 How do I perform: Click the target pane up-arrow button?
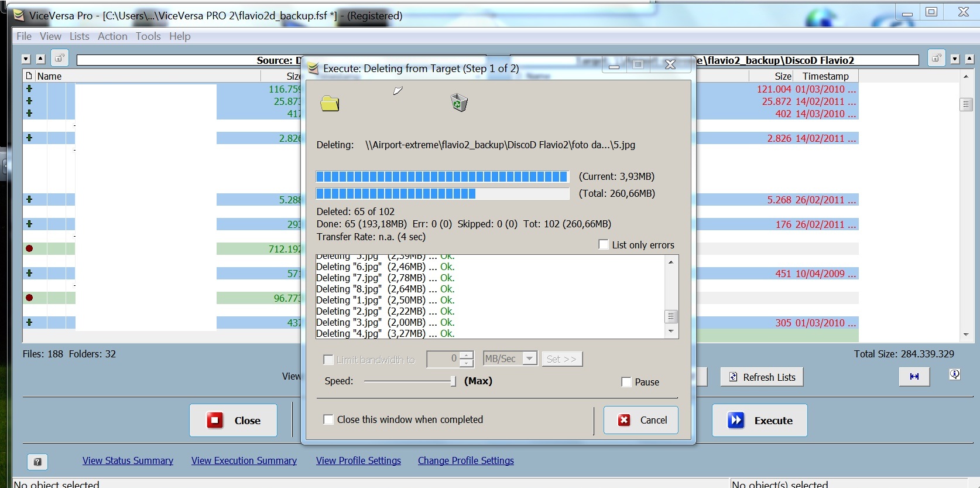point(969,59)
